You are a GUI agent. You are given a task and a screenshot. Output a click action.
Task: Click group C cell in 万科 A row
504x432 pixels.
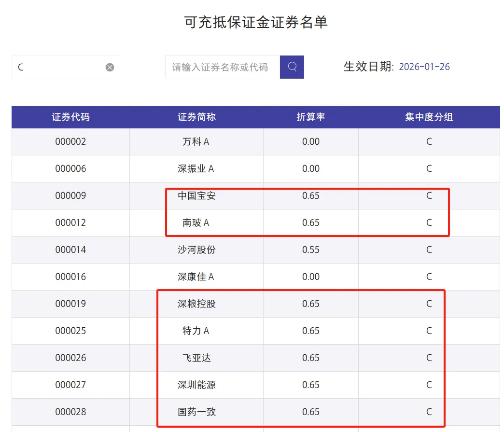click(x=429, y=141)
